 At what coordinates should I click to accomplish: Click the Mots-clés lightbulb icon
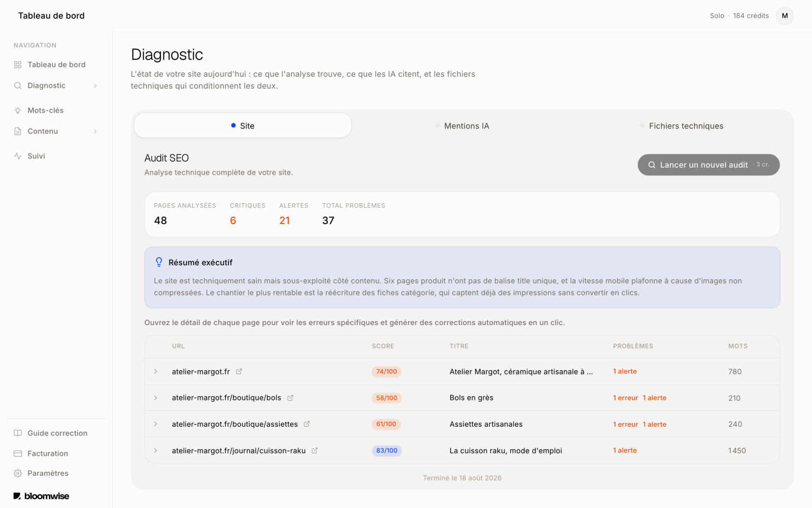[18, 110]
